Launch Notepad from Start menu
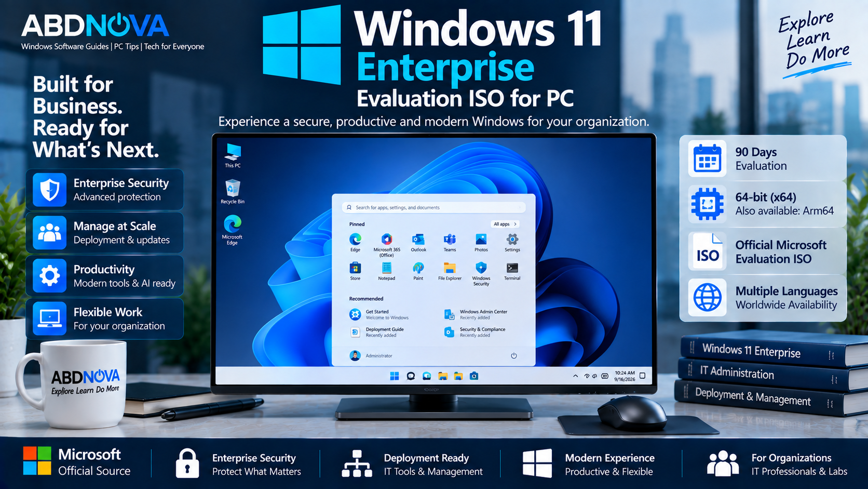Screen dimensions: 868x489 click(x=387, y=271)
